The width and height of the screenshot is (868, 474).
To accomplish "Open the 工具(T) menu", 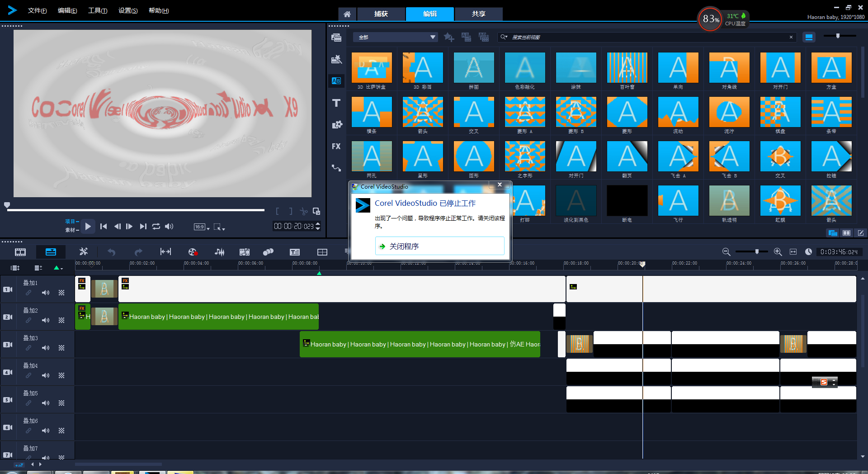I will pos(98,10).
